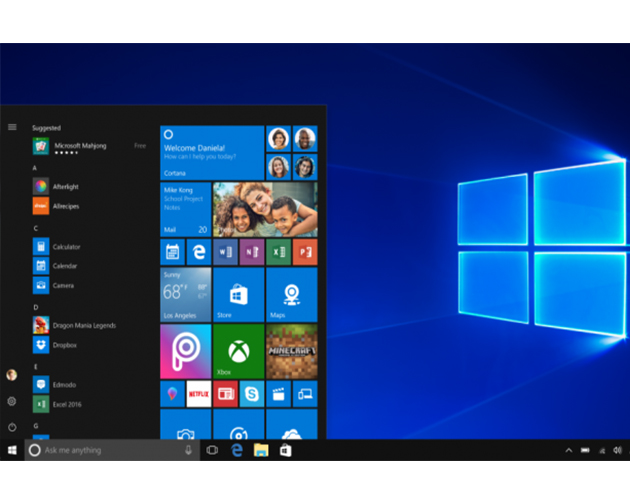The image size is (630, 490).
Task: Launch the Minecraft tile
Action: point(292,351)
